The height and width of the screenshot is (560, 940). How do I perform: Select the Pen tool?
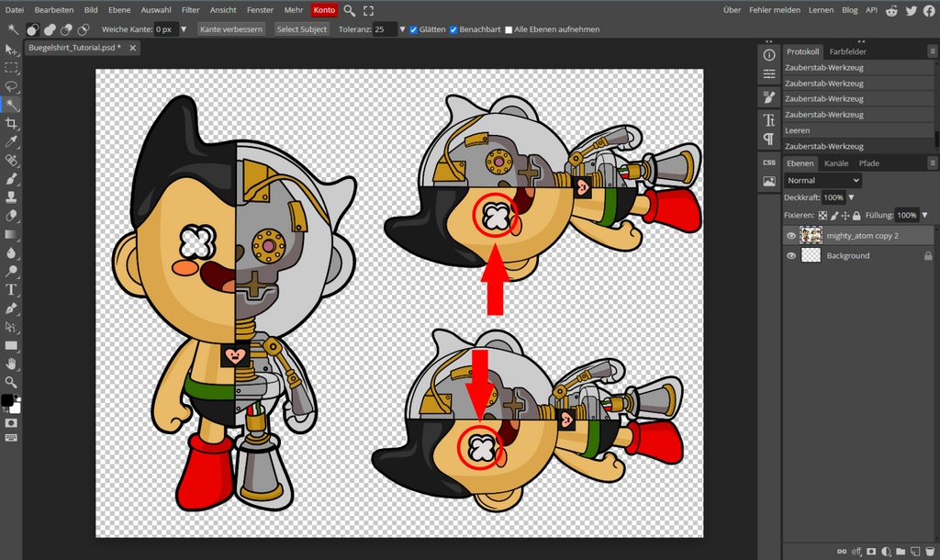click(11, 308)
